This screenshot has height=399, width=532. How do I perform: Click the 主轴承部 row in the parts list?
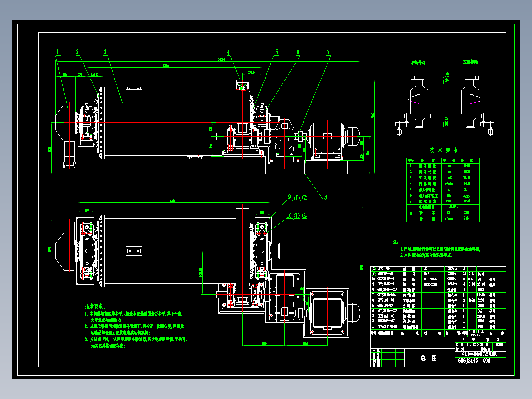(438, 301)
